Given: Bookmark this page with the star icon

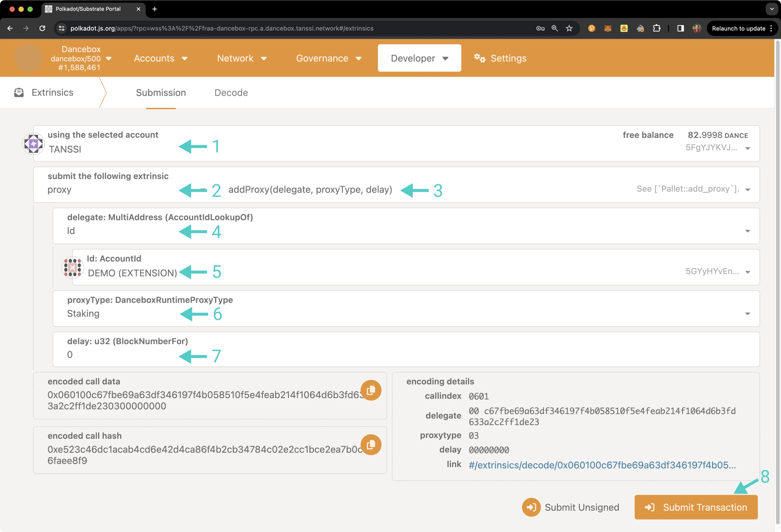Looking at the screenshot, I should tap(569, 29).
